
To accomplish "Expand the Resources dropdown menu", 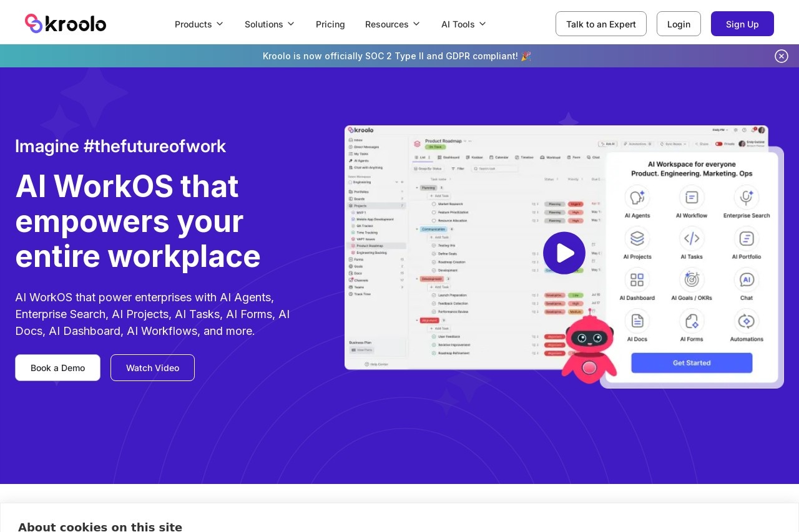I will point(393,24).
